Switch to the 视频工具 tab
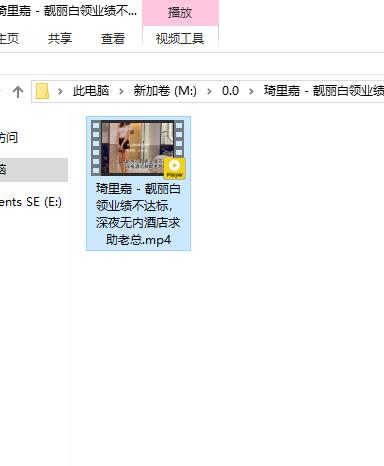The width and height of the screenshot is (384, 466). pyautogui.click(x=180, y=39)
